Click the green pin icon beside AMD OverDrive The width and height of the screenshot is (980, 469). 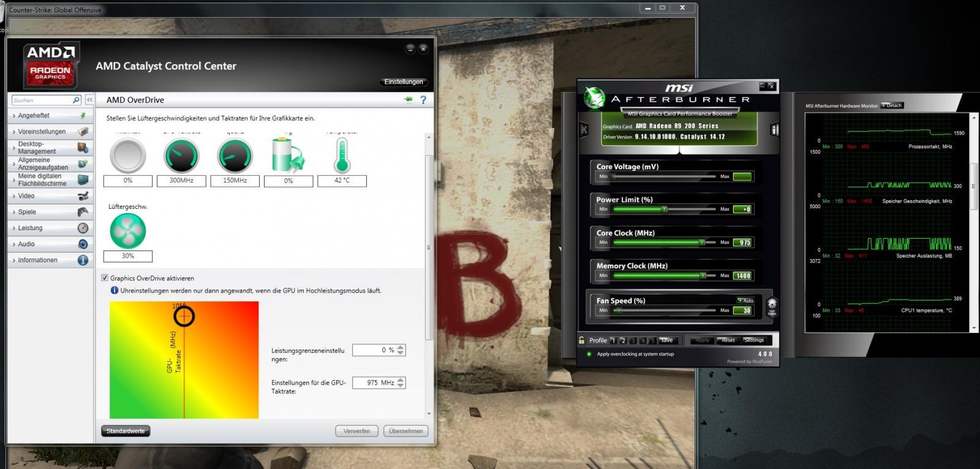(x=409, y=100)
